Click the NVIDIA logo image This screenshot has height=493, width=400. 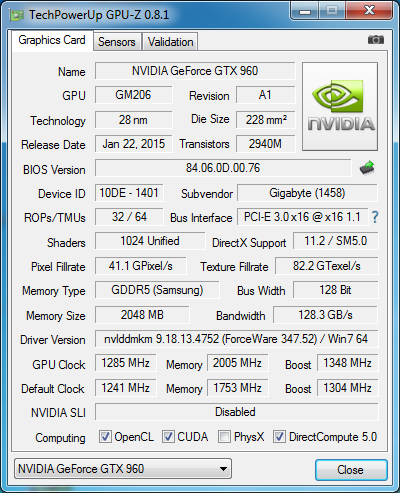[340, 106]
